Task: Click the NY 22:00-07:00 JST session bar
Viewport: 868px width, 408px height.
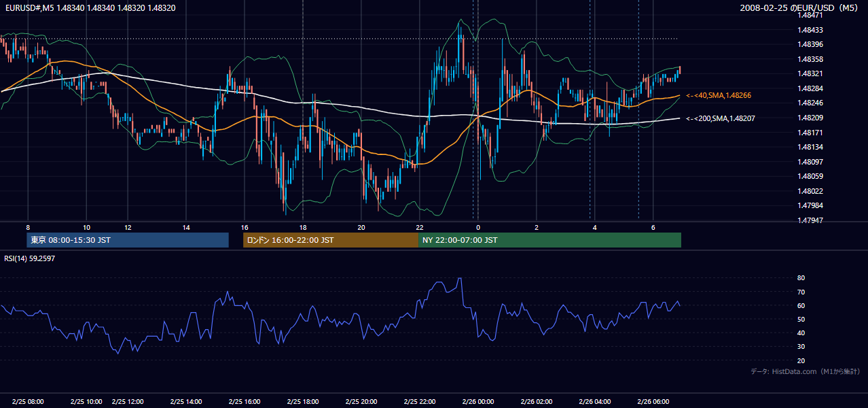Action: (549, 240)
